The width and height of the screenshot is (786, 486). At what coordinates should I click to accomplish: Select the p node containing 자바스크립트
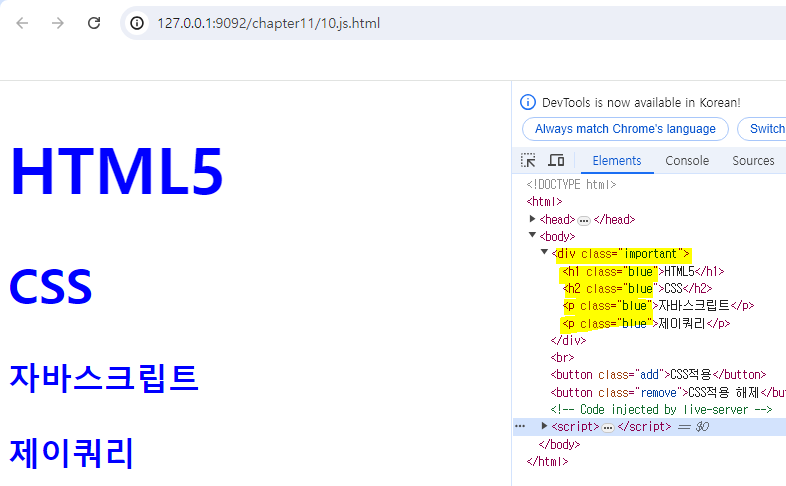point(658,306)
